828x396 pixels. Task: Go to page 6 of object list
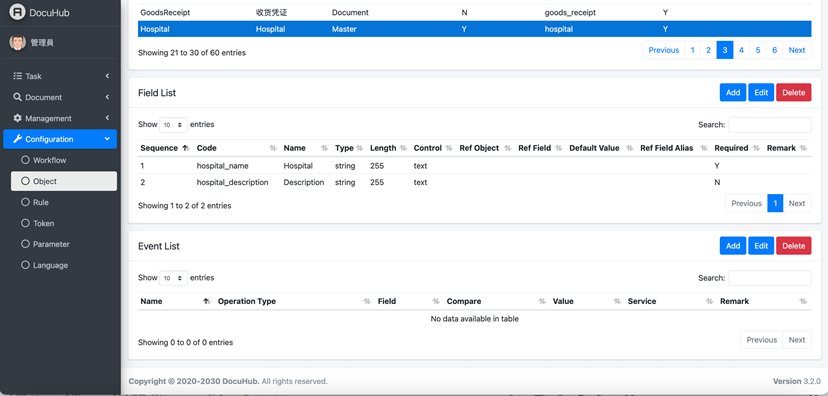775,50
